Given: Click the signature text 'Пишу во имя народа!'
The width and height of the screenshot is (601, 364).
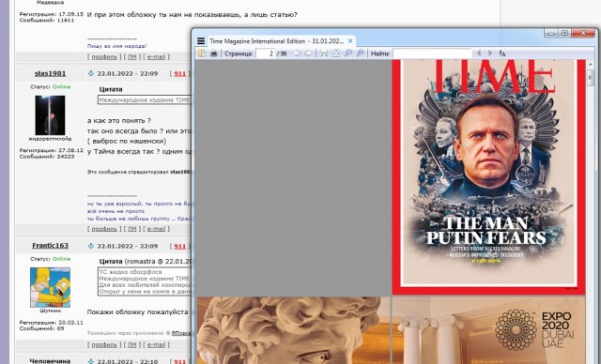Looking at the screenshot, I should (x=116, y=46).
